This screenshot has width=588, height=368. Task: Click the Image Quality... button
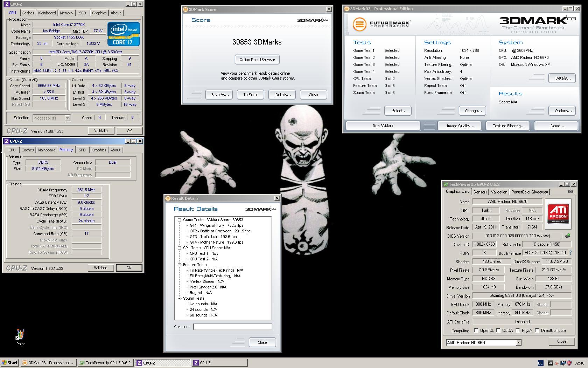click(460, 126)
